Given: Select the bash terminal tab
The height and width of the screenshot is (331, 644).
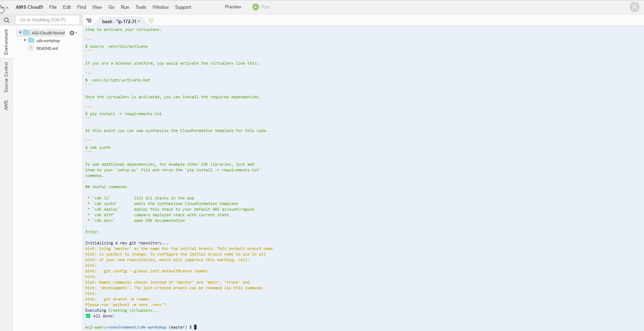Looking at the screenshot, I should point(119,21).
